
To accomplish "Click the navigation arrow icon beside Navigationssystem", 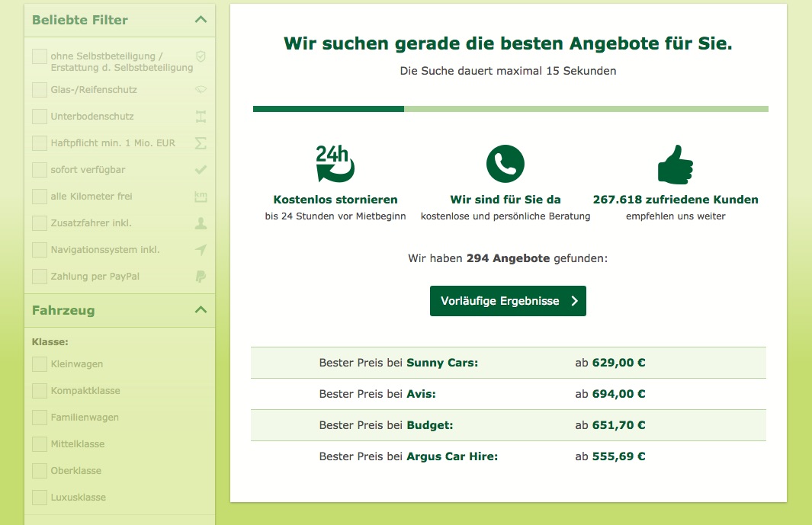I will (201, 250).
